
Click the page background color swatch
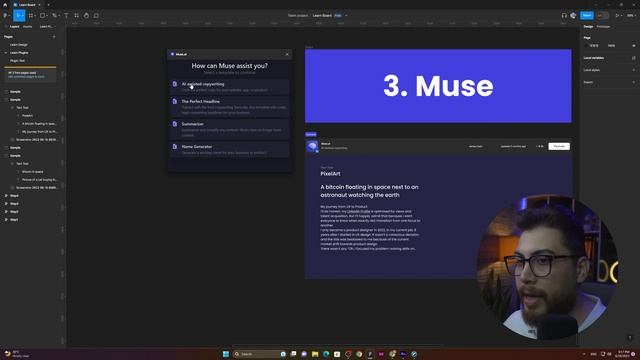587,46
